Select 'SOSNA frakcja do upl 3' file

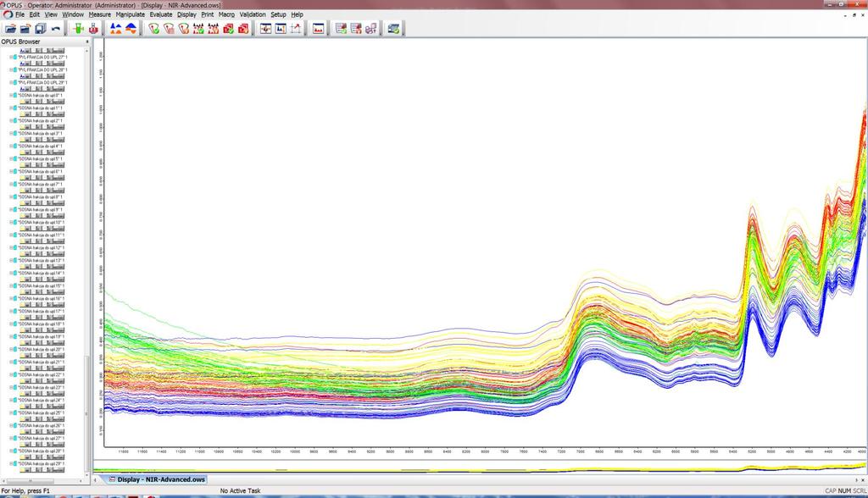(x=41, y=133)
